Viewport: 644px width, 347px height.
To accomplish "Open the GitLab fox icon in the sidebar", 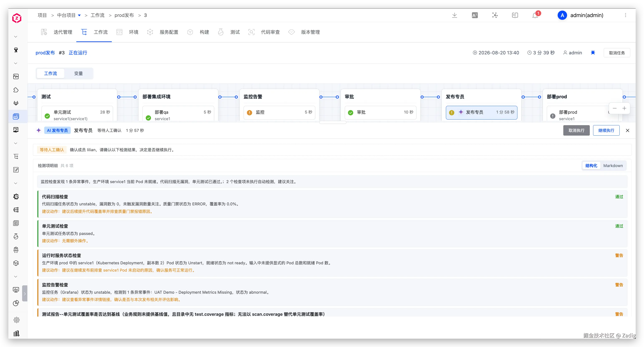I will pyautogui.click(x=16, y=103).
